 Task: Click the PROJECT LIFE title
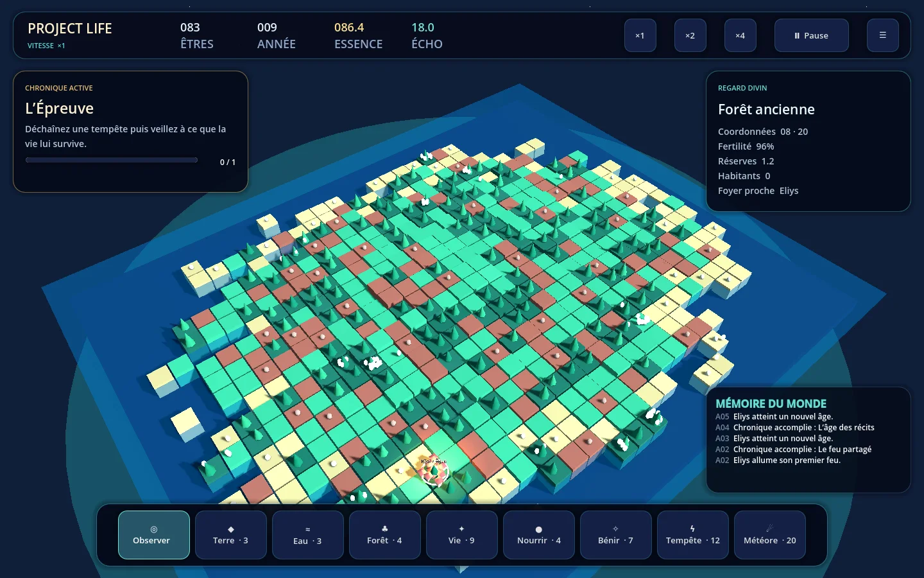click(70, 28)
